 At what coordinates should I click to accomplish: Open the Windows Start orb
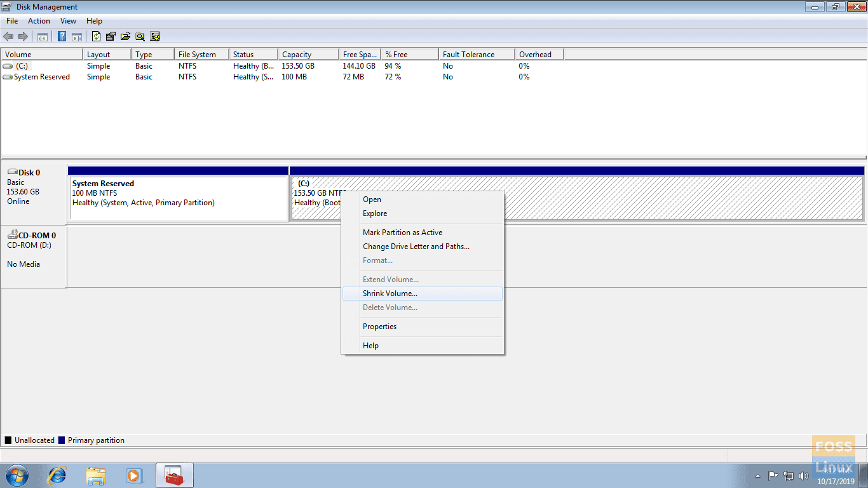click(x=17, y=475)
